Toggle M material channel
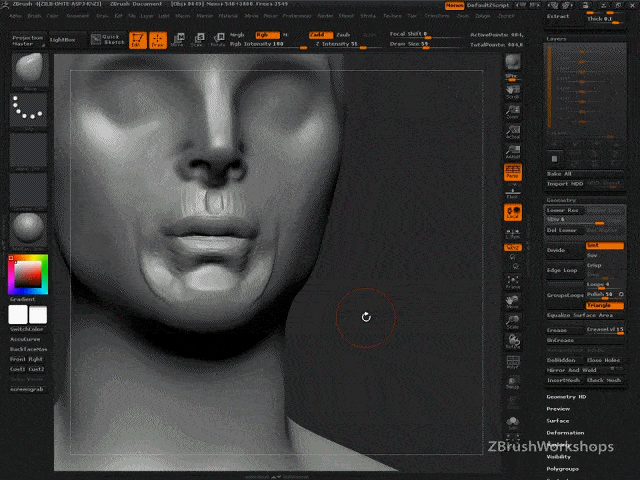This screenshot has width=640, height=480. click(285, 35)
